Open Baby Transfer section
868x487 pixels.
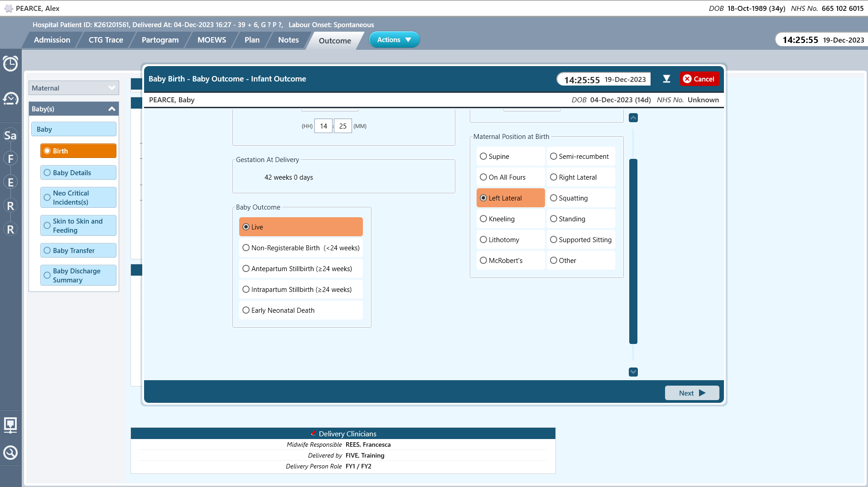78,250
